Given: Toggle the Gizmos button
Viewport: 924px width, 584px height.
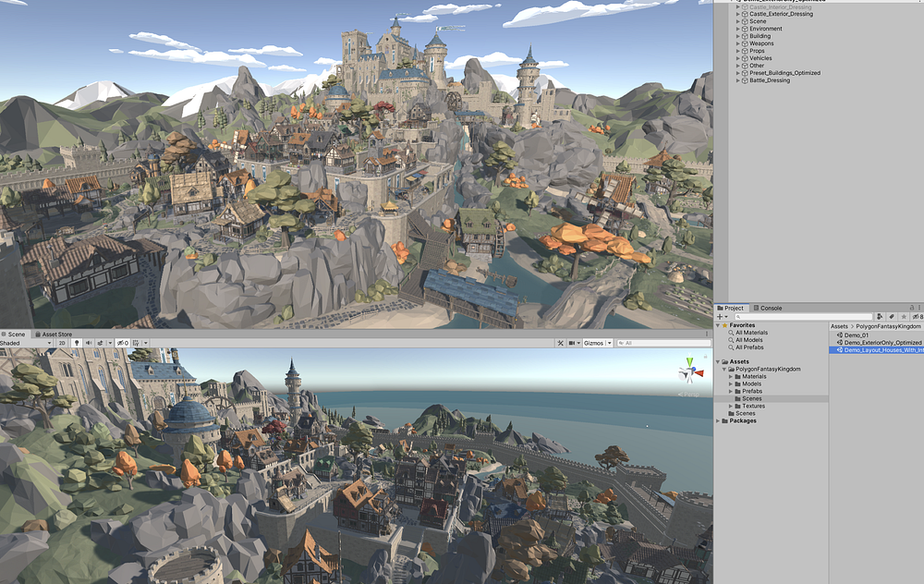Looking at the screenshot, I should (x=593, y=343).
